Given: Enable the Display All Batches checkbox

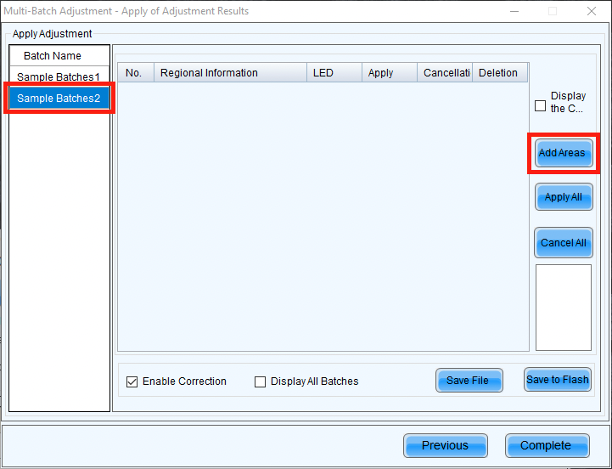Looking at the screenshot, I should coord(261,381).
